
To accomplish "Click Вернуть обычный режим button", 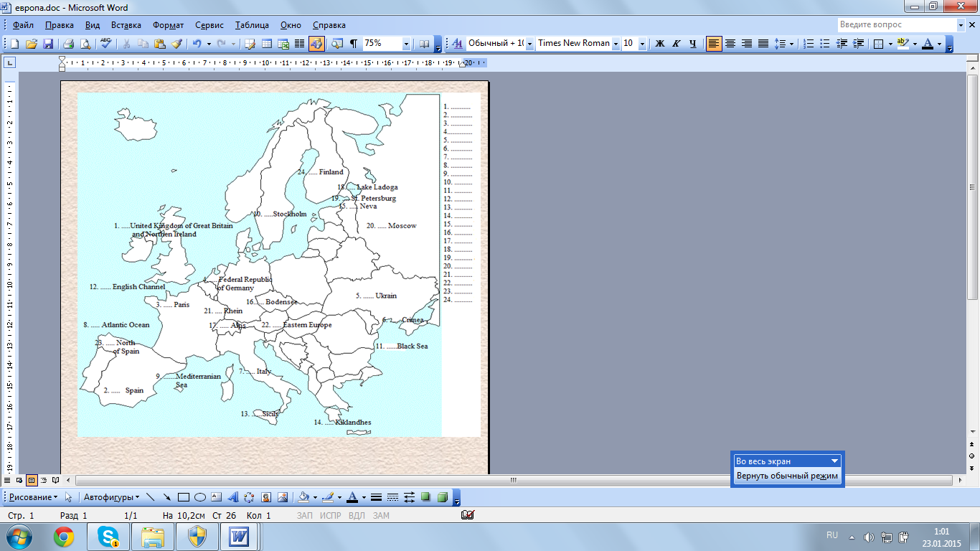I will pyautogui.click(x=787, y=476).
